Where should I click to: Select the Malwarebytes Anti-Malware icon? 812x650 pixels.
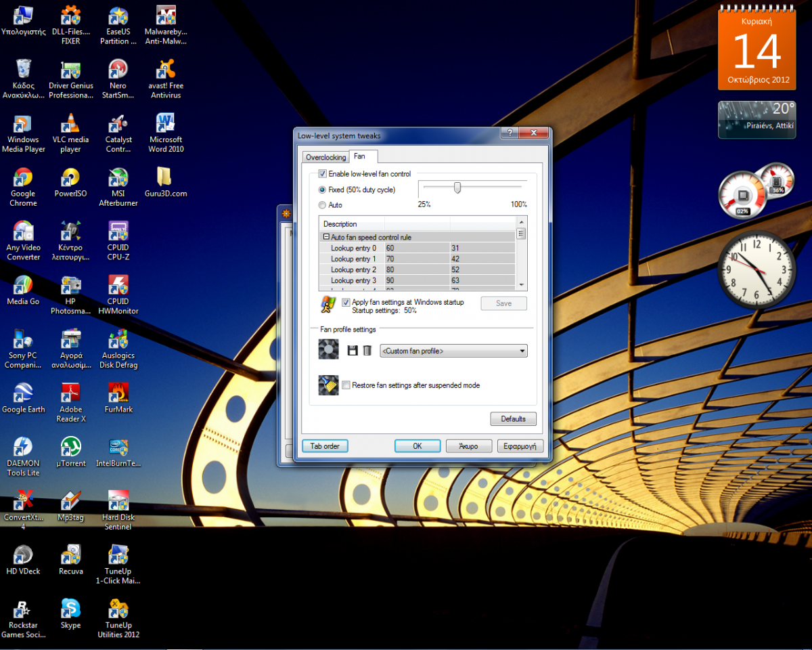(166, 26)
